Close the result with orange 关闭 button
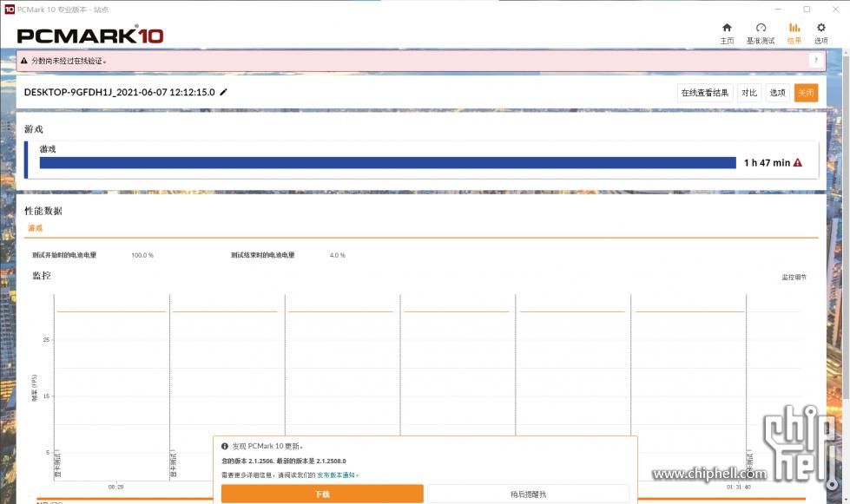This screenshot has height=504, width=850. pos(806,93)
